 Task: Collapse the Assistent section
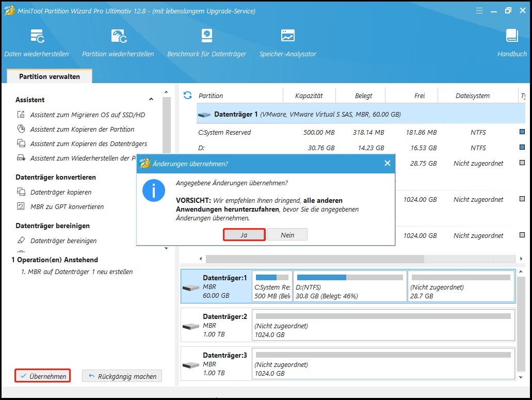click(x=151, y=99)
